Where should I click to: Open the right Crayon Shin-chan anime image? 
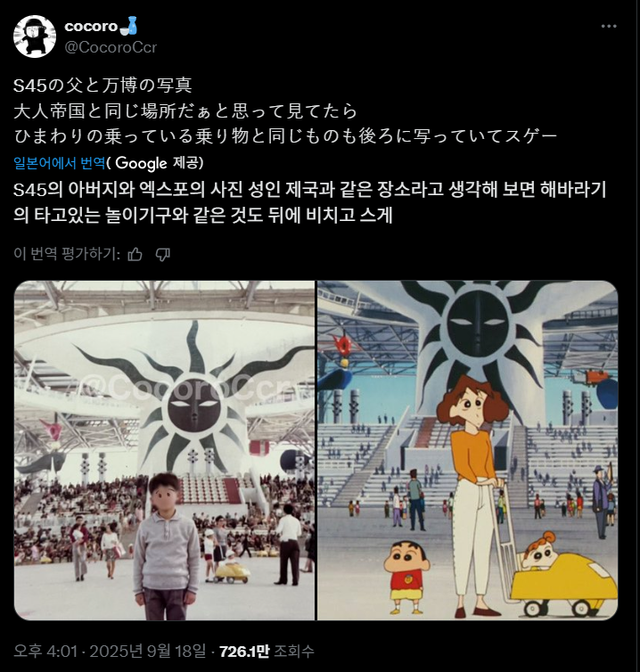[468, 450]
